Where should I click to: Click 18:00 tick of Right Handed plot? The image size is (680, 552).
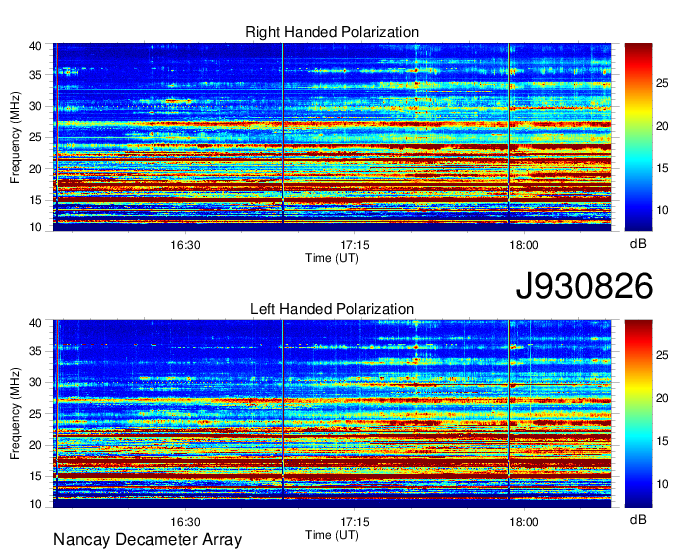pos(524,245)
